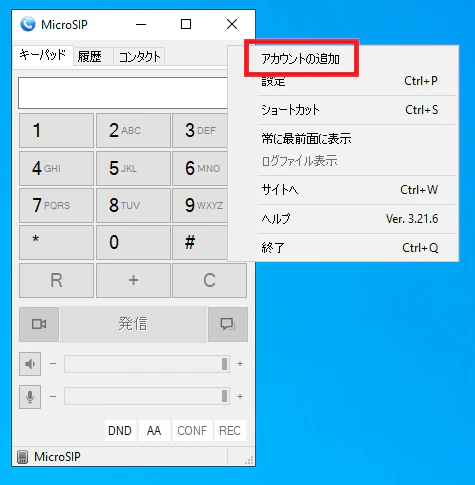Toggle AA auto-answer mode
Image resolution: width=475 pixels, height=485 pixels.
(154, 431)
